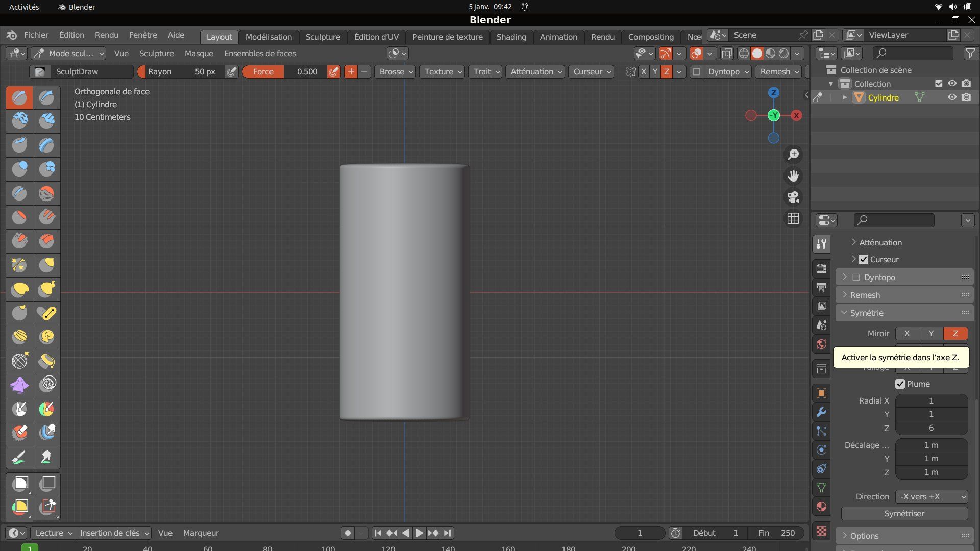This screenshot has width=980, height=551.
Task: Hide Cylindre with the eye icon
Action: pos(952,97)
